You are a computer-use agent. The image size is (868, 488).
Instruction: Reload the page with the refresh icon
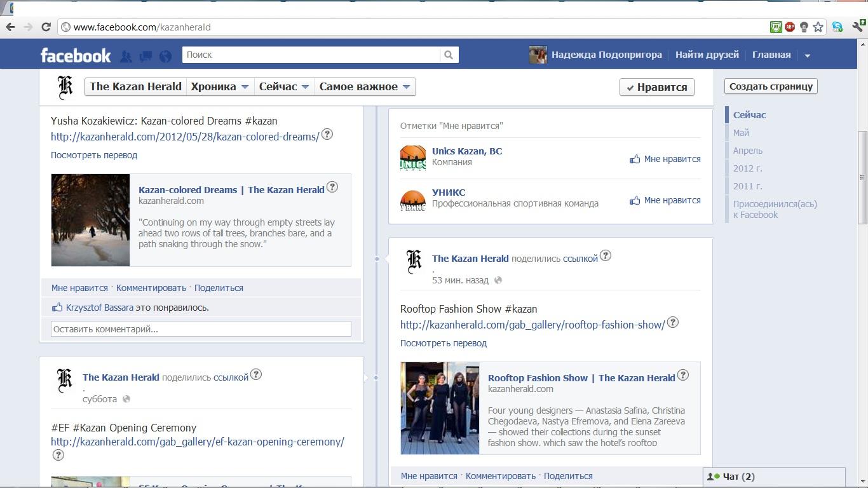click(46, 27)
